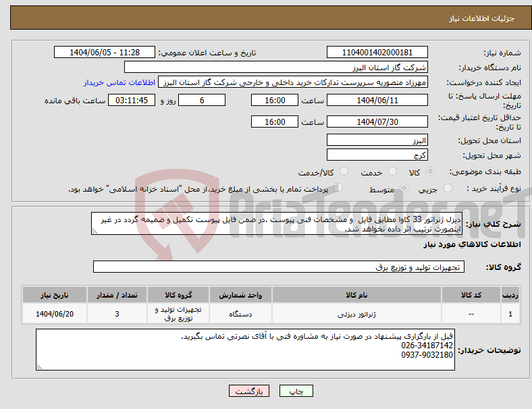Click the buyer name field شرکت گاز استان البرز

pyautogui.click(x=276, y=67)
